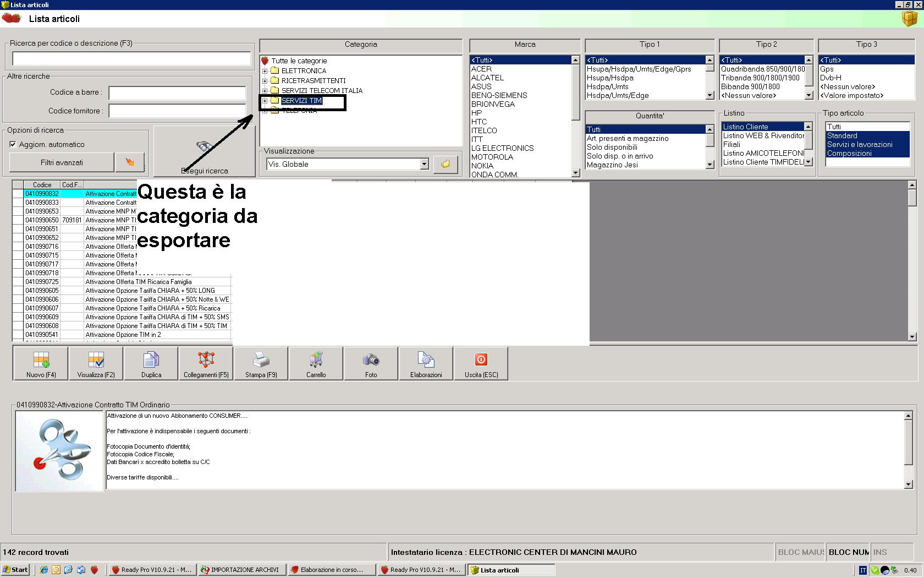
Task: Select Filiali in the Listino list
Action: 732,144
